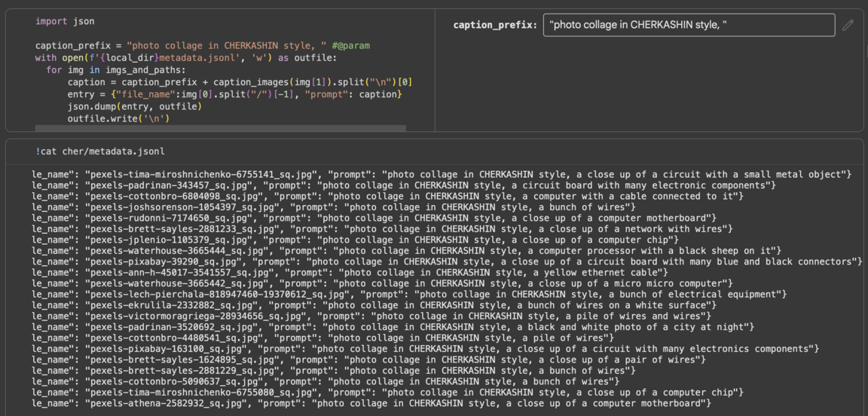Click output row pexels-padrinan-3520692_sq.jpg
This screenshot has width=868, height=416.
pos(393,327)
